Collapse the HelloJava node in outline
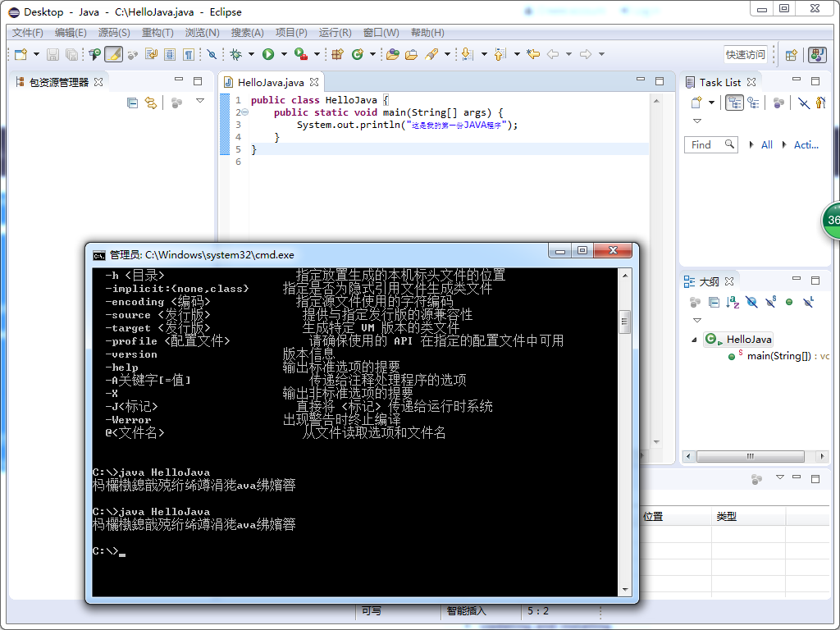The width and height of the screenshot is (840, 630). 694,340
